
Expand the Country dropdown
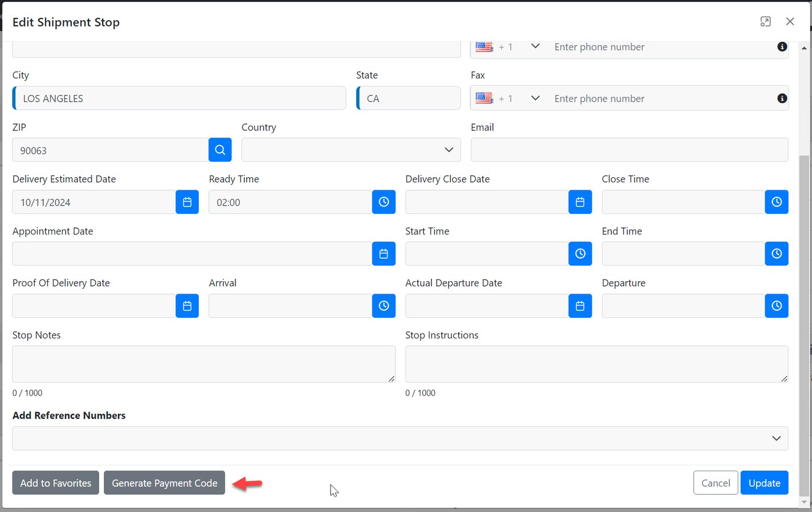tap(351, 150)
